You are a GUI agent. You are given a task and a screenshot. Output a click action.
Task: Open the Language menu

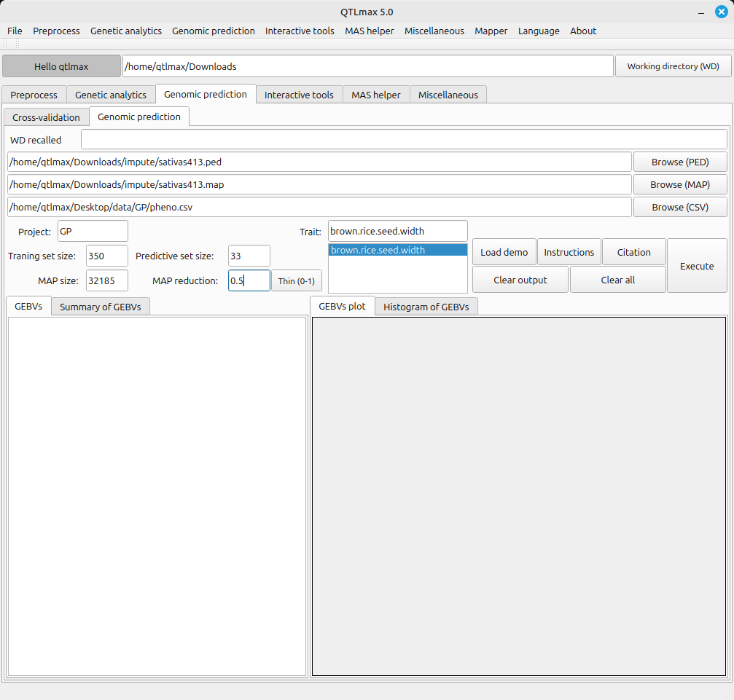click(539, 31)
